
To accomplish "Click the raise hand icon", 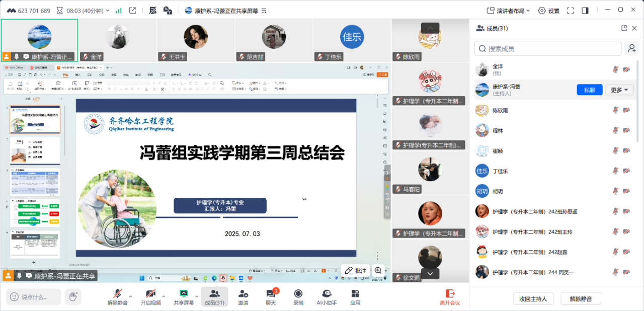I will tap(72, 296).
